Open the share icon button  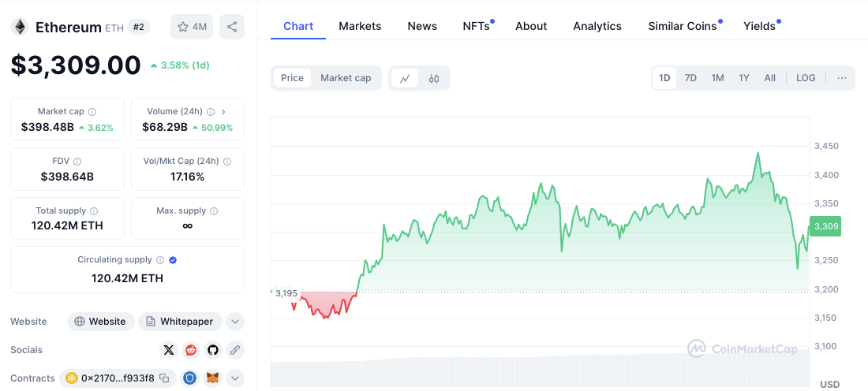232,27
